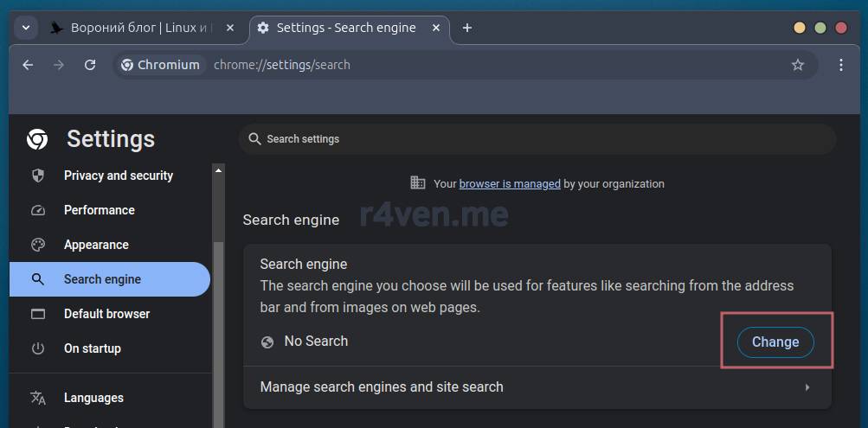Expand Manage search engines and site search
This screenshot has width=868, height=428.
537,387
